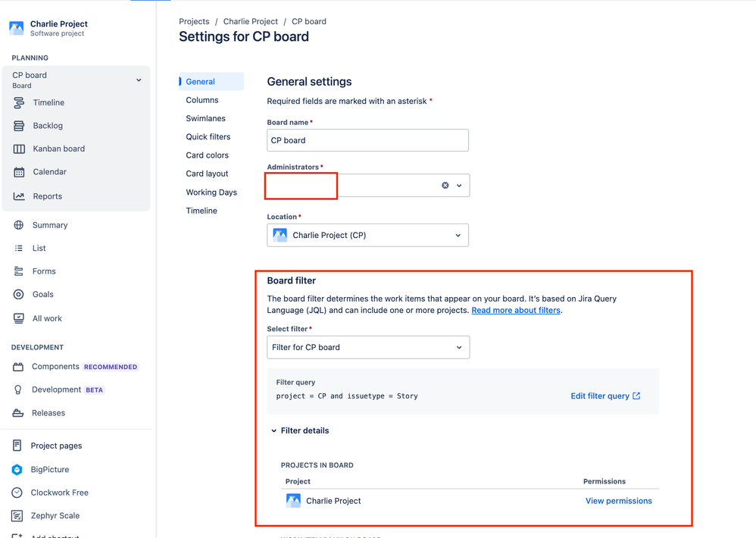Go to the Quick filters settings tab
756x538 pixels.
click(208, 137)
